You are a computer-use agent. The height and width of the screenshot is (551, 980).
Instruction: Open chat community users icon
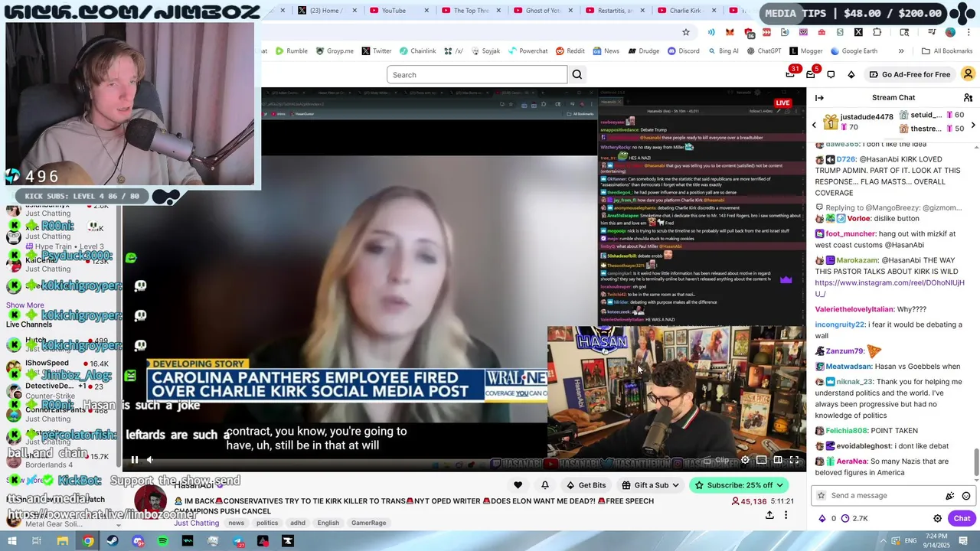point(968,98)
